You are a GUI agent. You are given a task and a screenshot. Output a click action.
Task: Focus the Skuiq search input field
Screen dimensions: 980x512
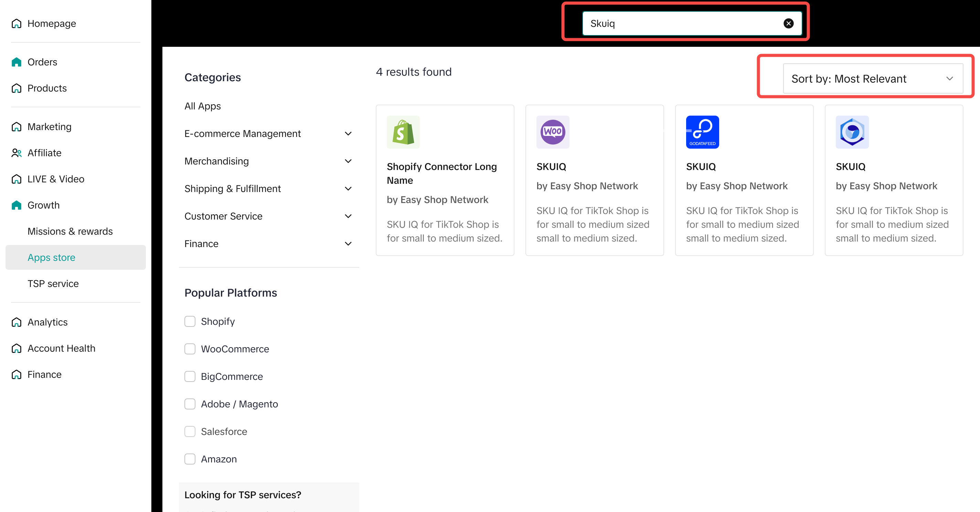pyautogui.click(x=681, y=24)
